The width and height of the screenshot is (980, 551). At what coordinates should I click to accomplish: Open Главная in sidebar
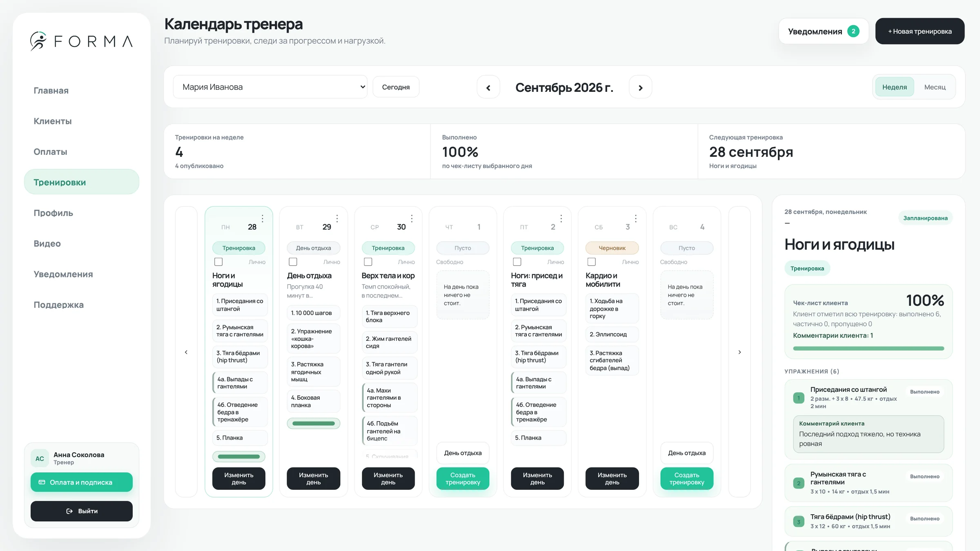point(82,90)
